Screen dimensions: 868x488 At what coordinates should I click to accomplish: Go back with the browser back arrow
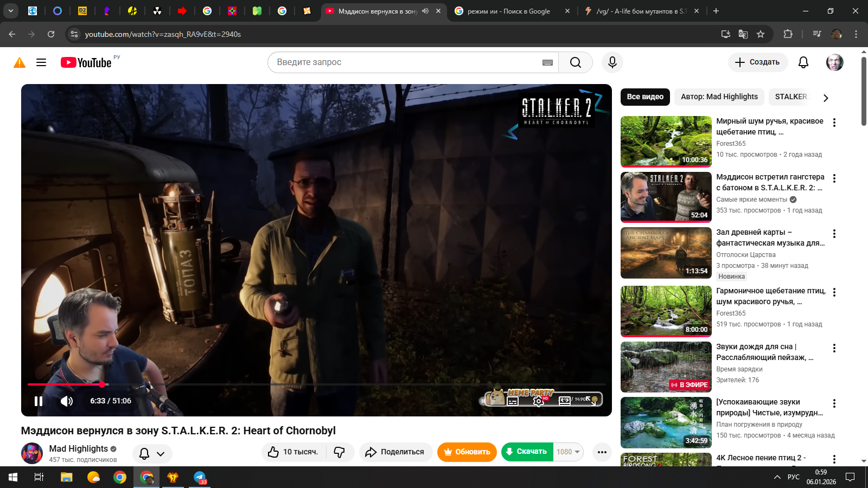12,34
